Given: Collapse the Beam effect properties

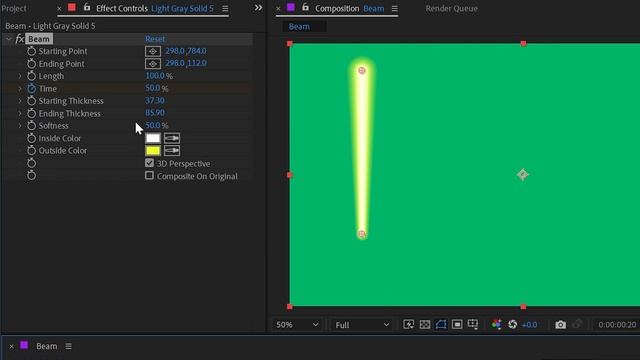Looking at the screenshot, I should [8, 39].
